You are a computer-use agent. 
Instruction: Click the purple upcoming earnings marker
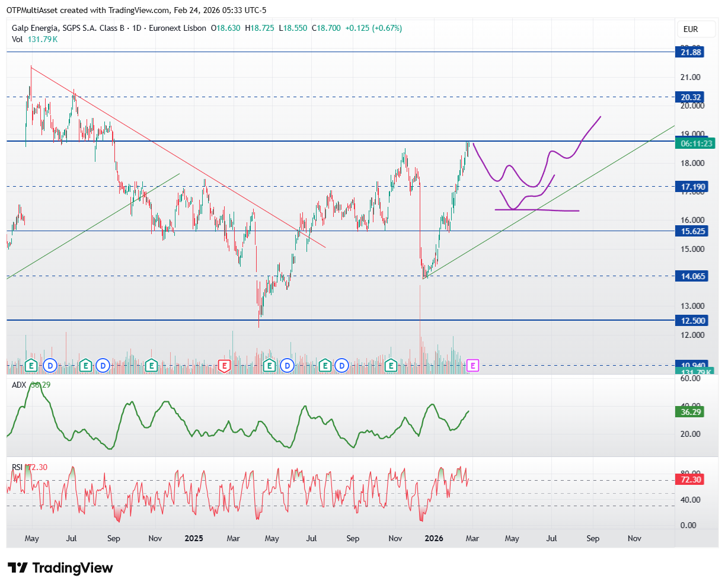click(472, 366)
